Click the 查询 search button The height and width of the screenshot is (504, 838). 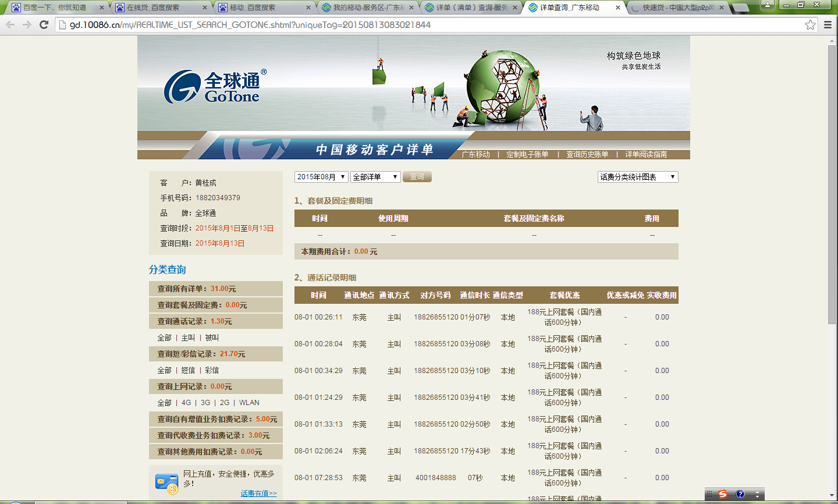pos(417,177)
